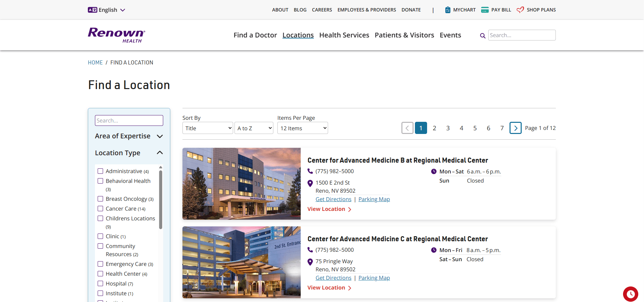
Task: Click Get Directions for 75 Pringle Way
Action: pos(333,278)
